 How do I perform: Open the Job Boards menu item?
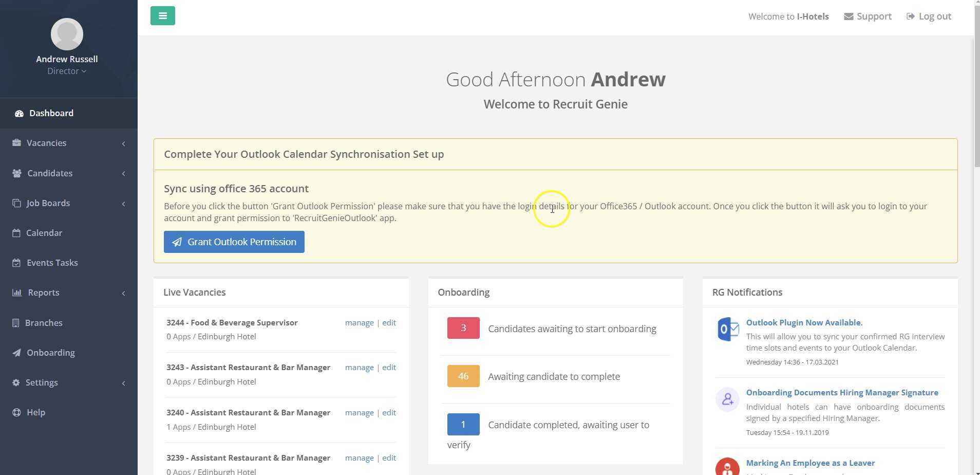(x=48, y=203)
